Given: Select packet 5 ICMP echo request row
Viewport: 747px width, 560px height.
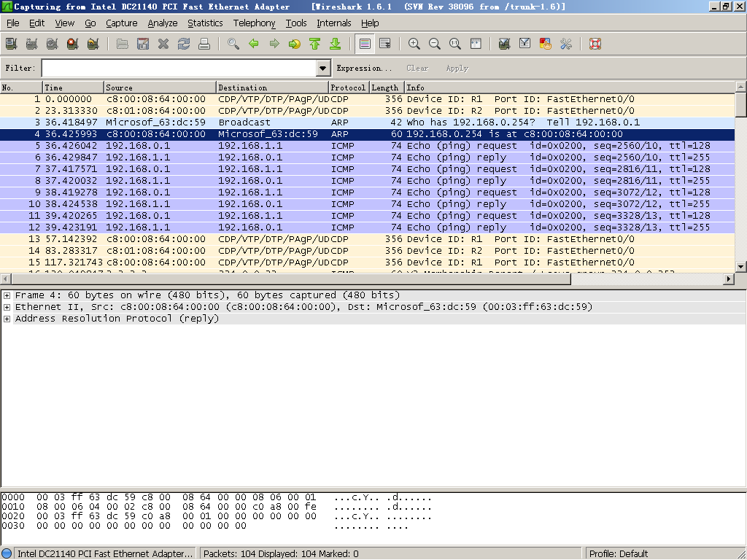Looking at the screenshot, I should (x=368, y=146).
